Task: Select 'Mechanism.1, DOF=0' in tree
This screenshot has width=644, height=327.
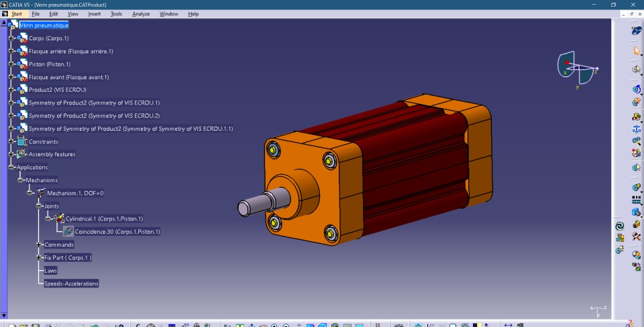Action: click(x=75, y=193)
